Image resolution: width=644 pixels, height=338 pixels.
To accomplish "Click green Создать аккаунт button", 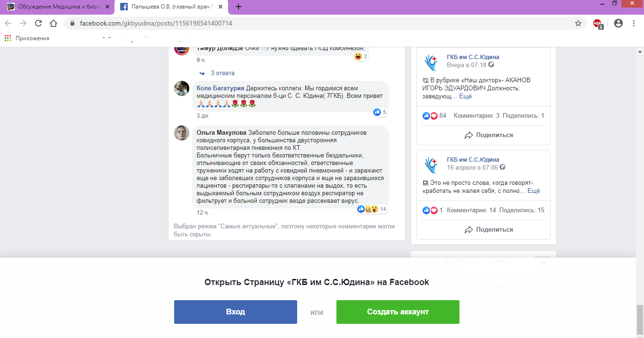I will [398, 312].
